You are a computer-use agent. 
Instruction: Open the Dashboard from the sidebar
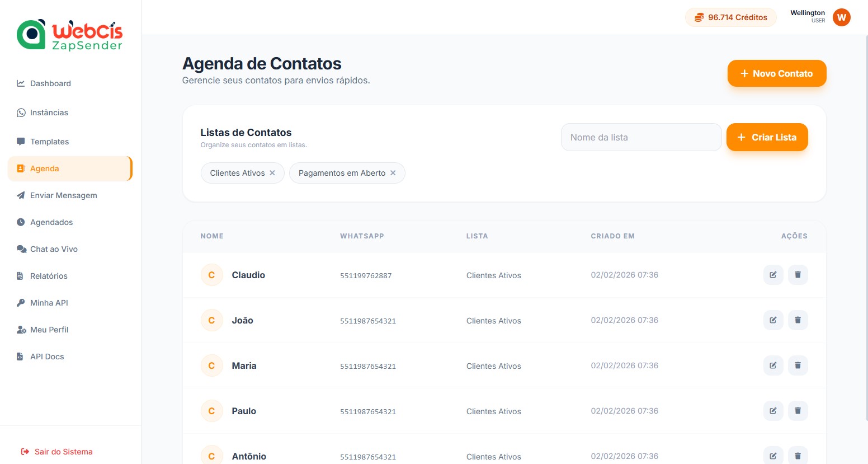point(50,83)
